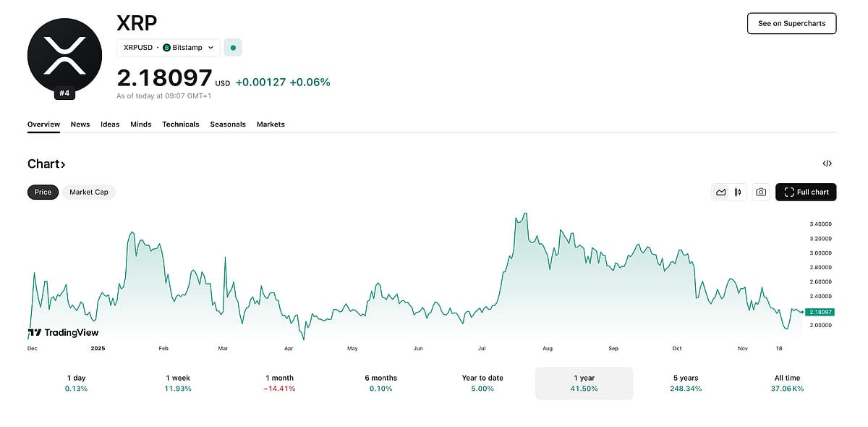Click the Apr label on time axis

pos(289,348)
